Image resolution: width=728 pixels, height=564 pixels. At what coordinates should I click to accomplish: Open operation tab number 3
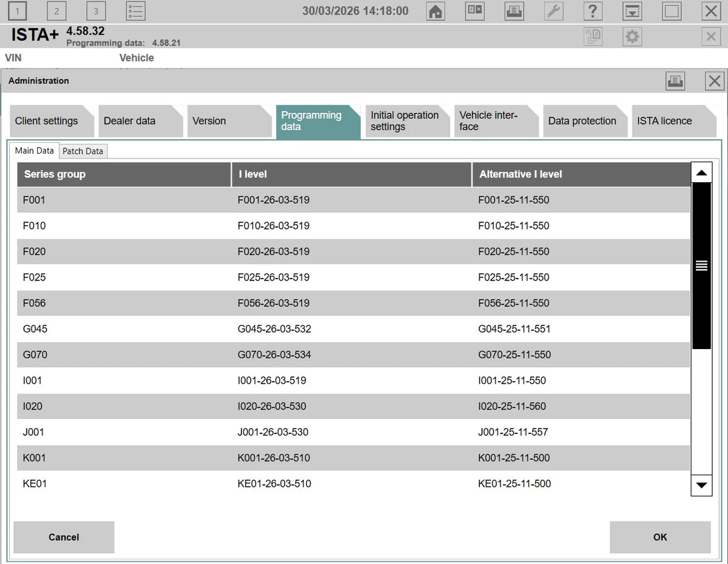click(96, 11)
